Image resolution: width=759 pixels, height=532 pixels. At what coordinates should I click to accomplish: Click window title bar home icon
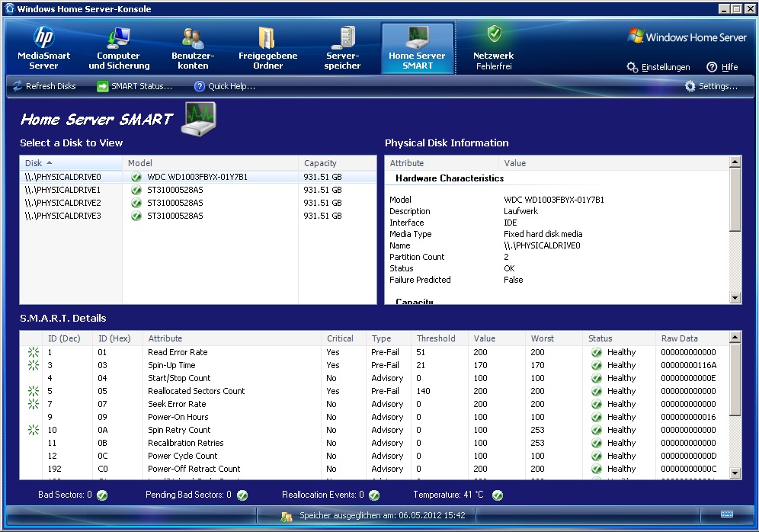click(x=10, y=8)
